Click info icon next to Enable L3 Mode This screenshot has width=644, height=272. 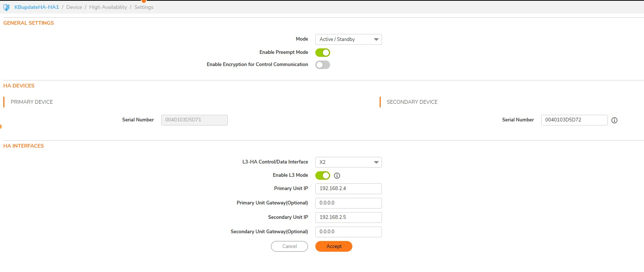tap(337, 176)
